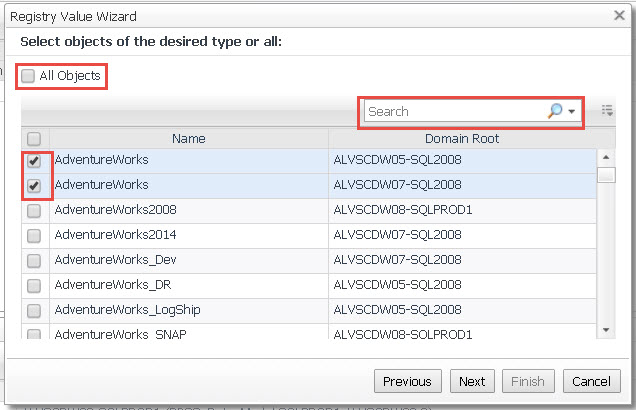Click the search magnifier icon
The height and width of the screenshot is (410, 636).
[555, 112]
